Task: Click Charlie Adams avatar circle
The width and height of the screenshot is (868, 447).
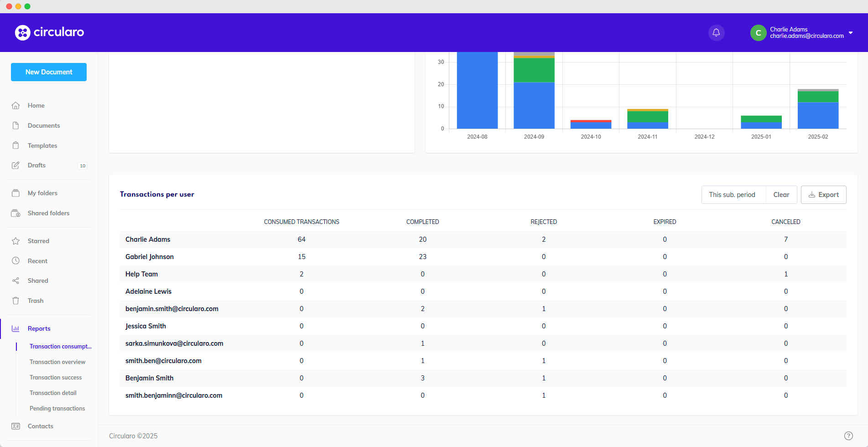Action: point(758,33)
